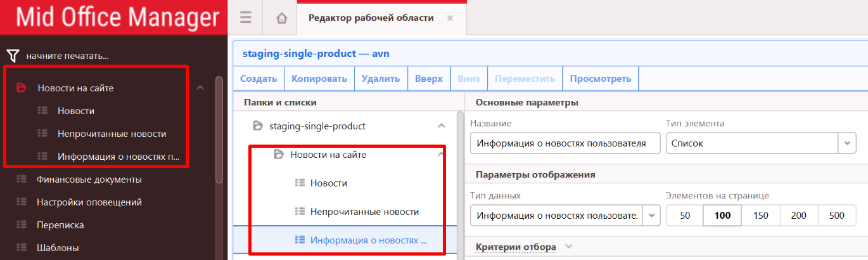Screen dimensions: 868x260
Task: Collapse the staging-single-product folder tree
Action: [442, 126]
